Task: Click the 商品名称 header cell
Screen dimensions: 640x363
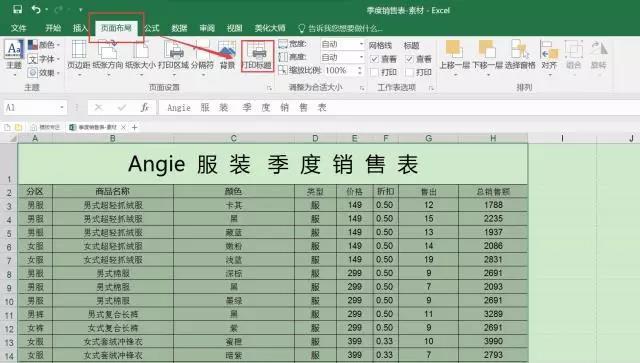Action: (x=113, y=191)
